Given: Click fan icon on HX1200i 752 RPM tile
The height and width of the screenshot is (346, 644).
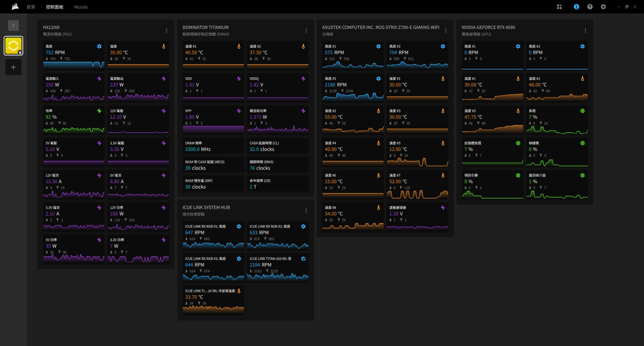Looking at the screenshot, I should coord(99,47).
